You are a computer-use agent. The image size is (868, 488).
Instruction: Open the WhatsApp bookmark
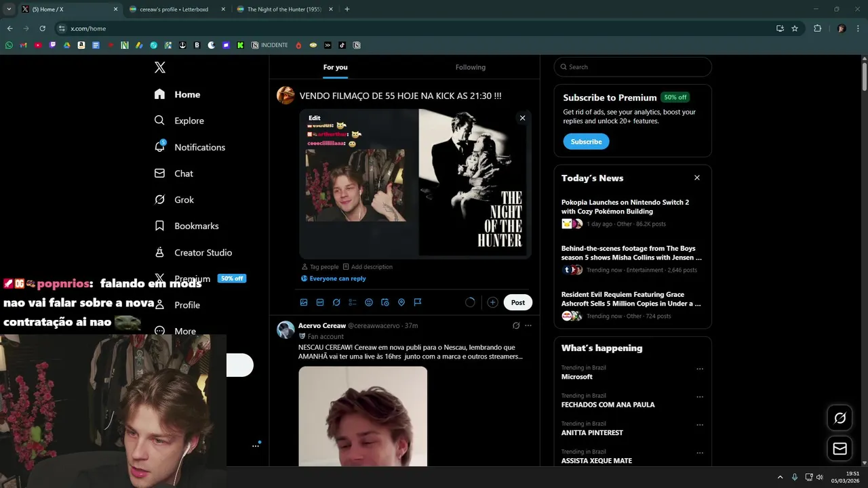9,45
